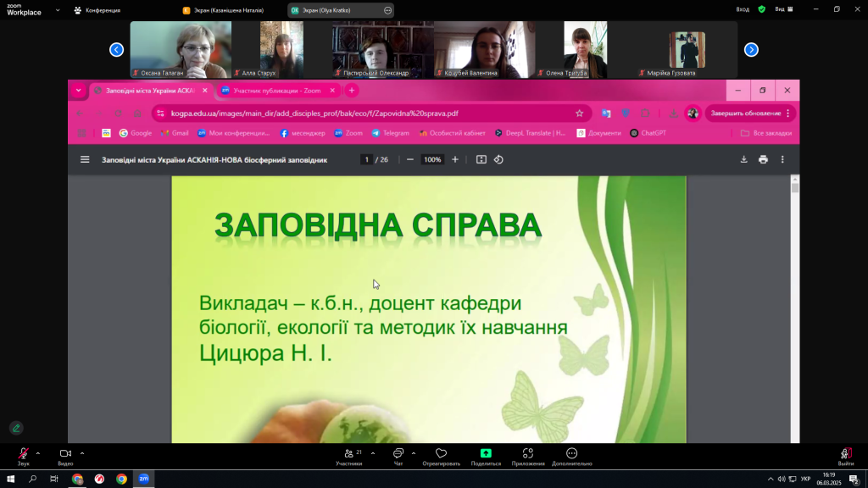Click the Share screen (Поделиться) button
Viewport: 868px width, 488px height.
(x=485, y=455)
